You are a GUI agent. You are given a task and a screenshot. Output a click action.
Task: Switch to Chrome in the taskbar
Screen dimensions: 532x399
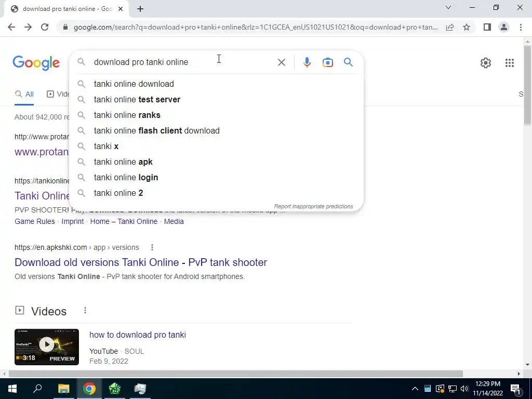coord(89,389)
